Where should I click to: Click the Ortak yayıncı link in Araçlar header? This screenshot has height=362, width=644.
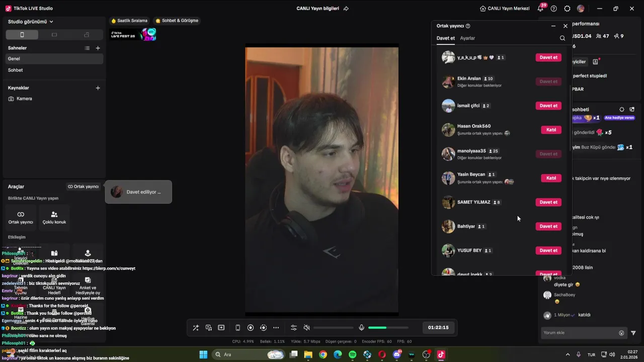84,187
